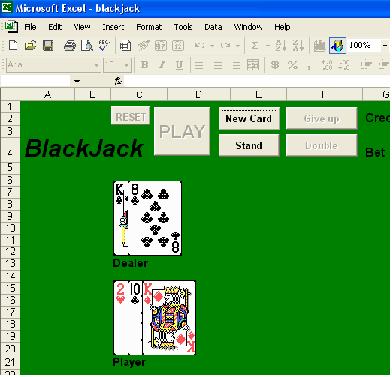Screen dimensions: 392x377
Task: Click the Double button
Action: click(321, 145)
